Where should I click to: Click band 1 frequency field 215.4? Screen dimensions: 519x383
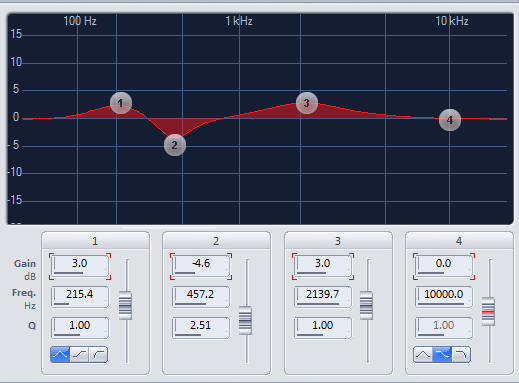pyautogui.click(x=80, y=296)
